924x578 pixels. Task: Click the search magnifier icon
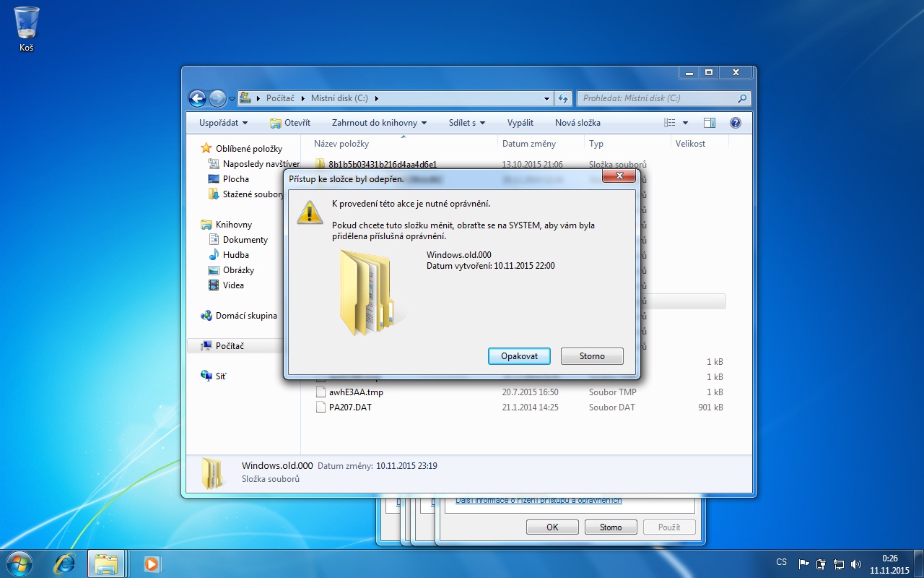point(742,98)
